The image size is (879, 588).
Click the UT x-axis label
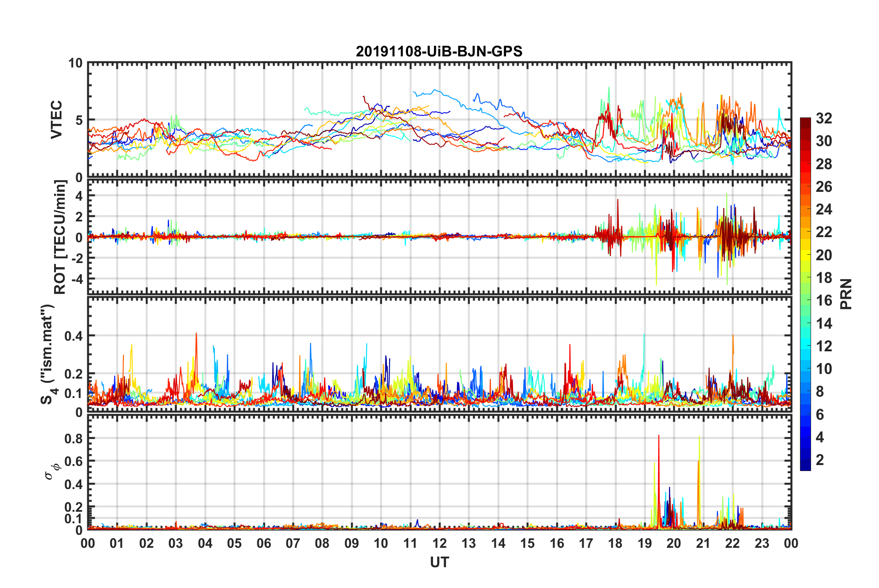pos(439,562)
